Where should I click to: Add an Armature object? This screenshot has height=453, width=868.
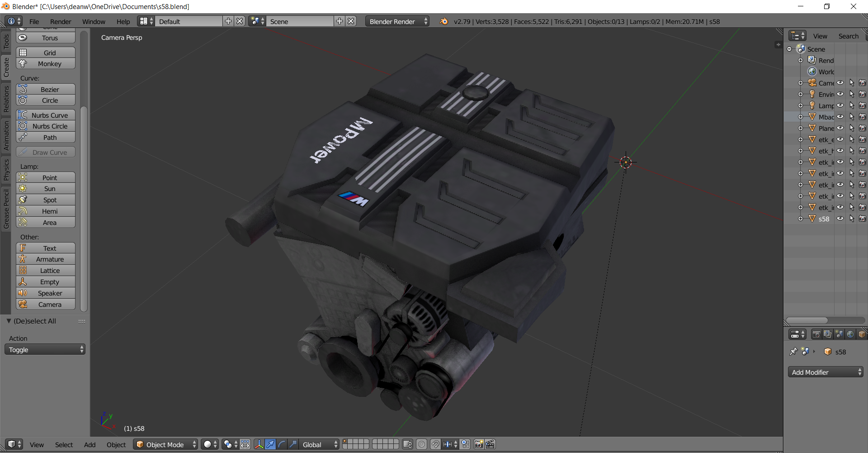tap(46, 259)
